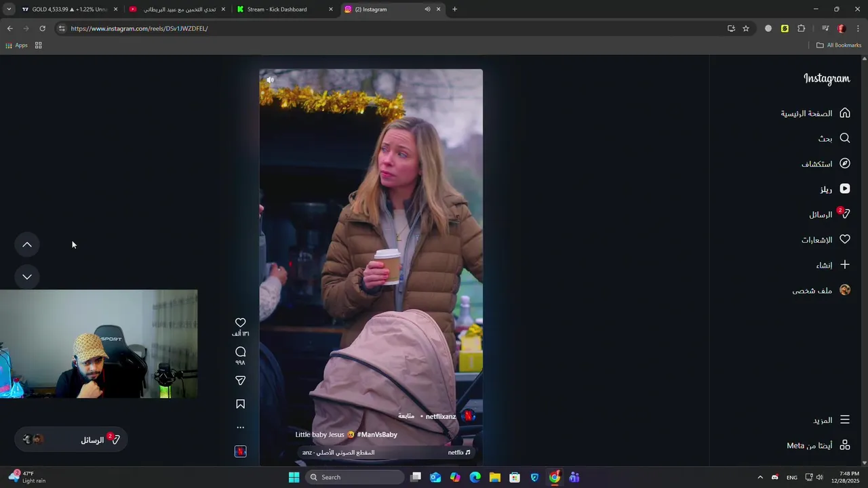868x488 pixels.
Task: Share the reel via the paper plane icon
Action: (x=240, y=381)
